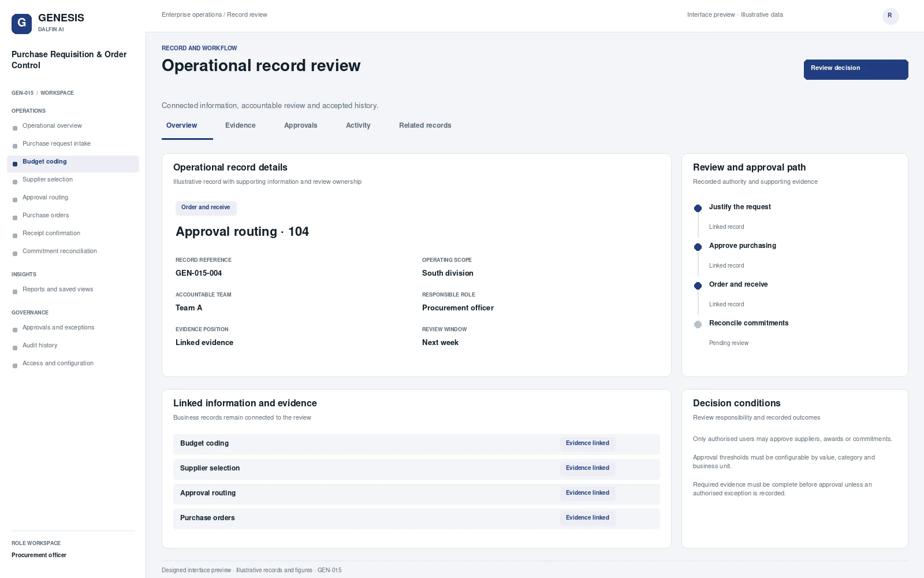Click Enterprise operations breadcrumb
Image resolution: width=924 pixels, height=578 pixels.
click(192, 15)
